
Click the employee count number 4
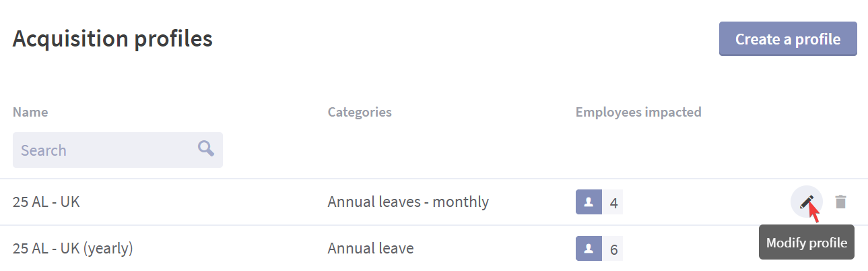613,202
